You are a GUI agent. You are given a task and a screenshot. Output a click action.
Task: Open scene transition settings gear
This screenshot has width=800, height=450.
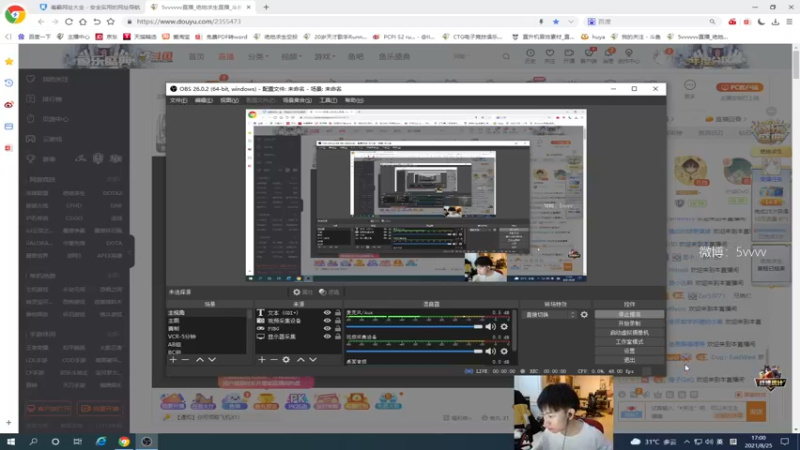click(x=584, y=315)
